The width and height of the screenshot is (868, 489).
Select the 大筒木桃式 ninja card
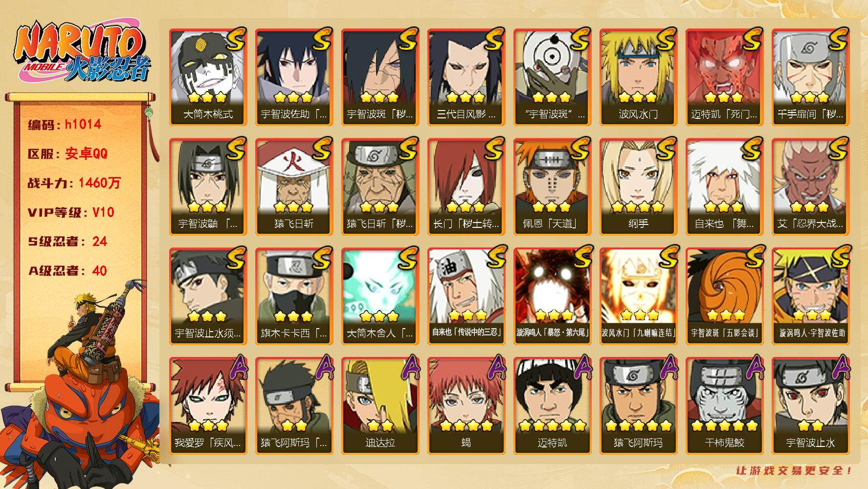coord(208,77)
